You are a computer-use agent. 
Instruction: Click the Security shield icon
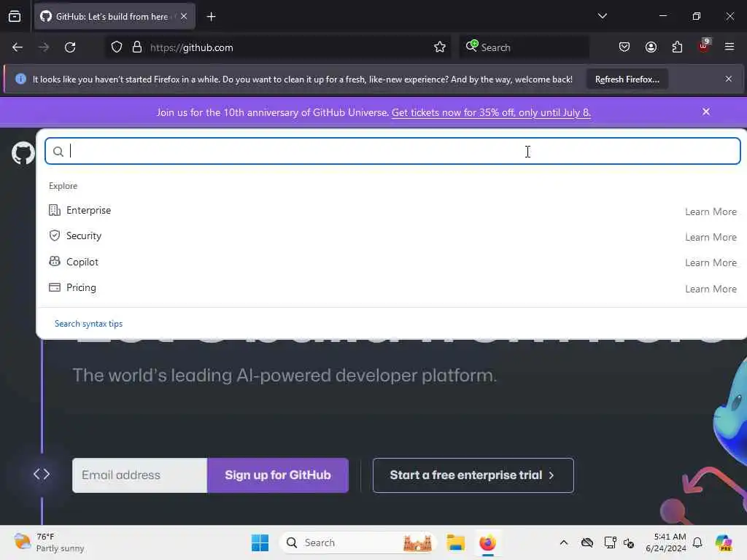tap(54, 236)
